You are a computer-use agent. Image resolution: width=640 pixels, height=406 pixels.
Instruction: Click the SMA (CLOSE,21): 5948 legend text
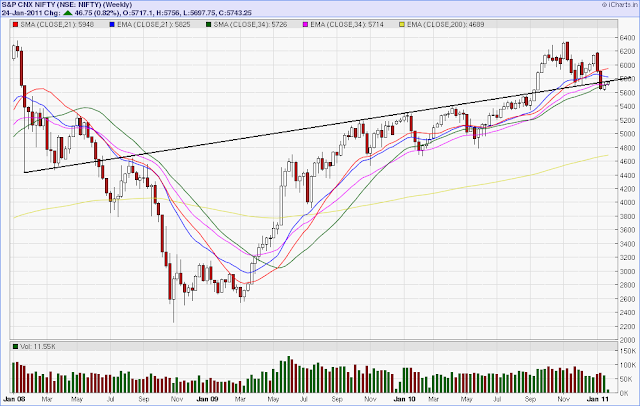57,24
